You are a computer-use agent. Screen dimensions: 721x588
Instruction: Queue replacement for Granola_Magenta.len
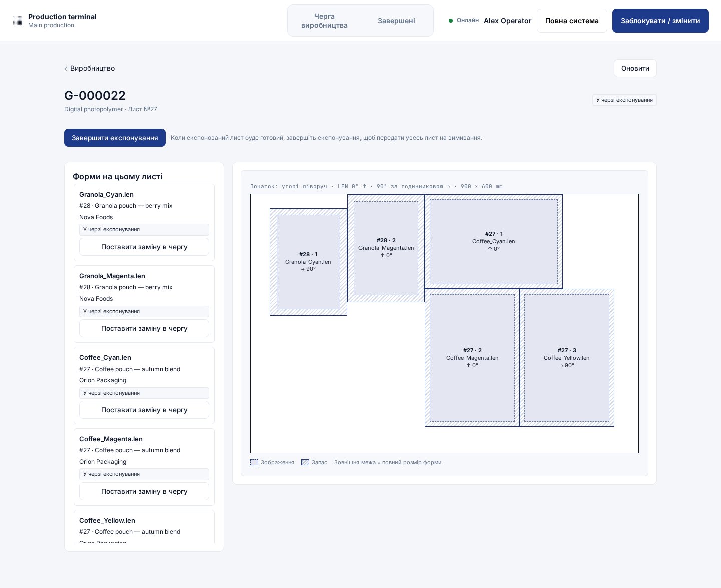[144, 328]
